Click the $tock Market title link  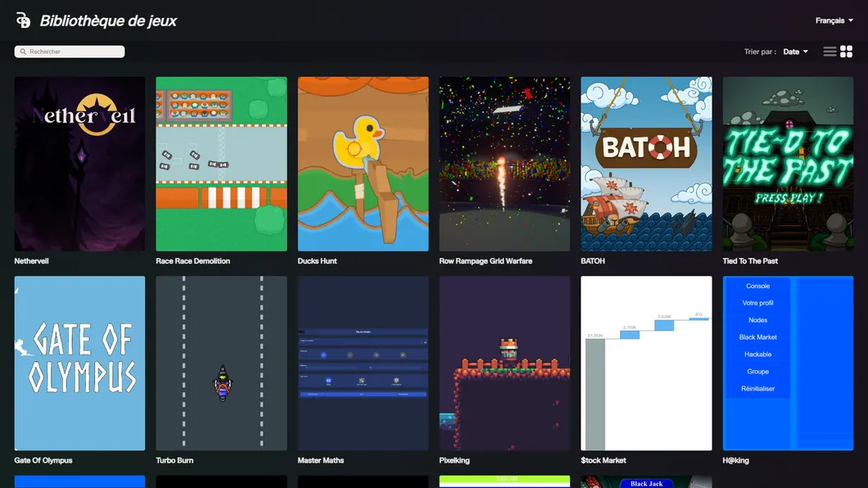(x=604, y=460)
